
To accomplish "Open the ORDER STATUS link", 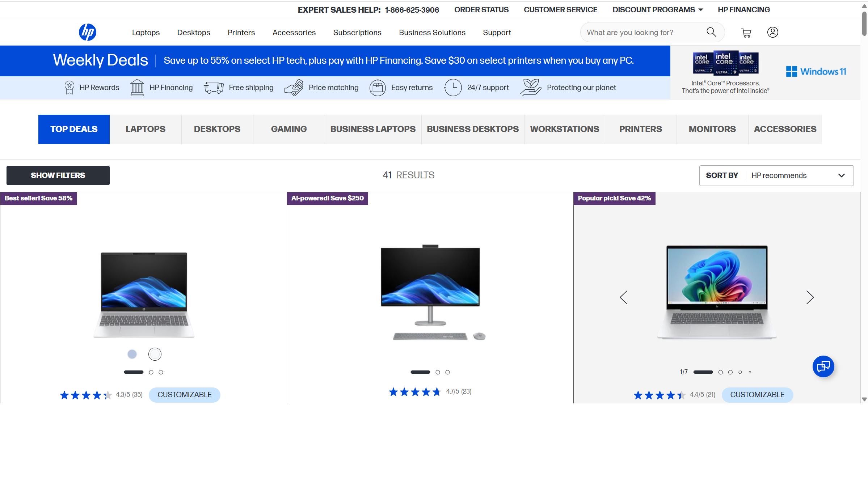I will [481, 10].
